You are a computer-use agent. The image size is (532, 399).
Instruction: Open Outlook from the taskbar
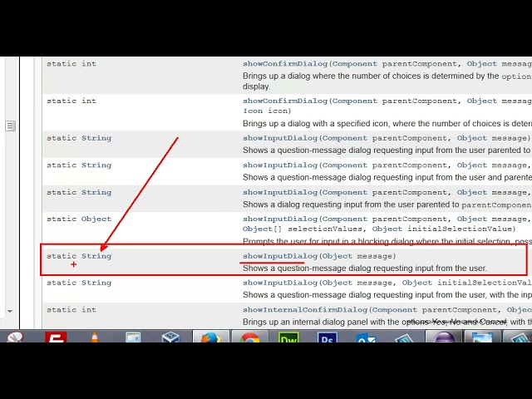point(366,337)
